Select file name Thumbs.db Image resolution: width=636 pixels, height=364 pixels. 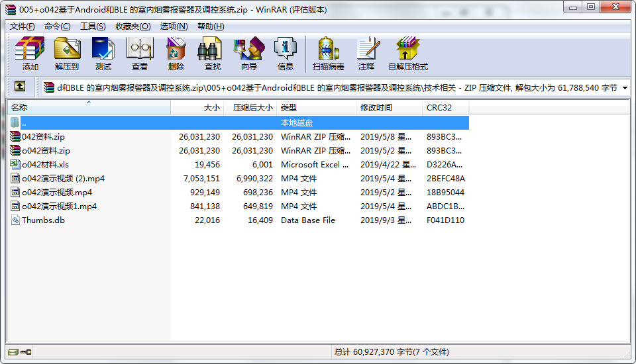[x=44, y=220]
